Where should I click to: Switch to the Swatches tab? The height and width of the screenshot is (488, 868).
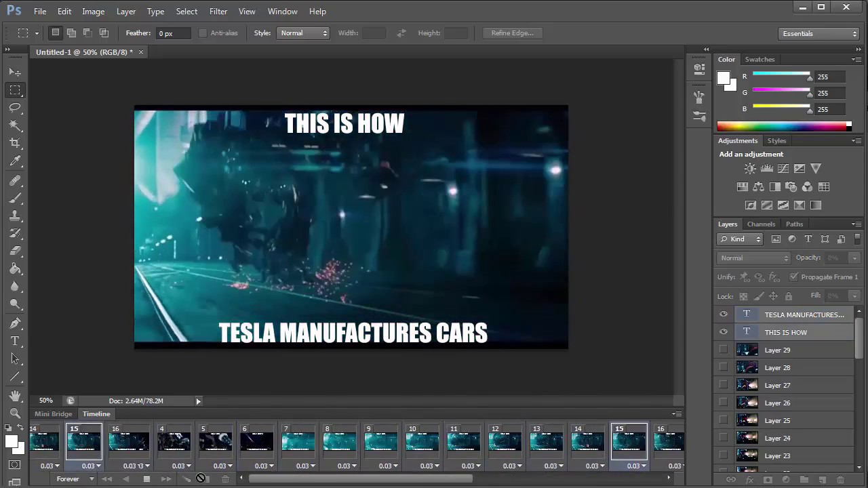(x=759, y=60)
